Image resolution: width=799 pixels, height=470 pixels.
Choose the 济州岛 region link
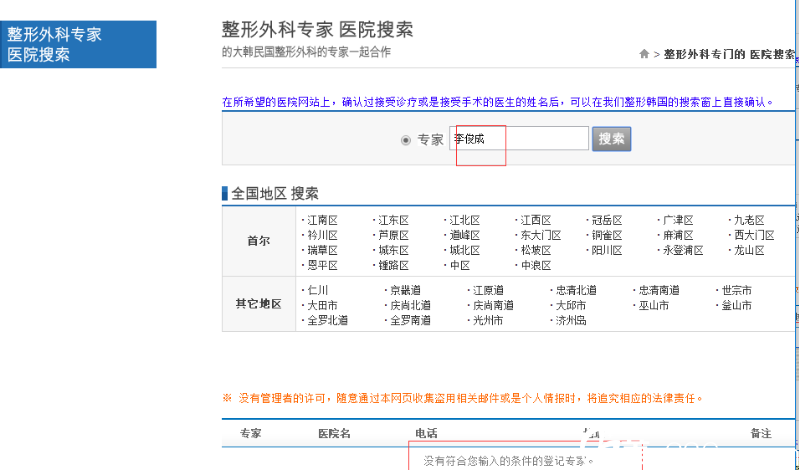point(571,320)
